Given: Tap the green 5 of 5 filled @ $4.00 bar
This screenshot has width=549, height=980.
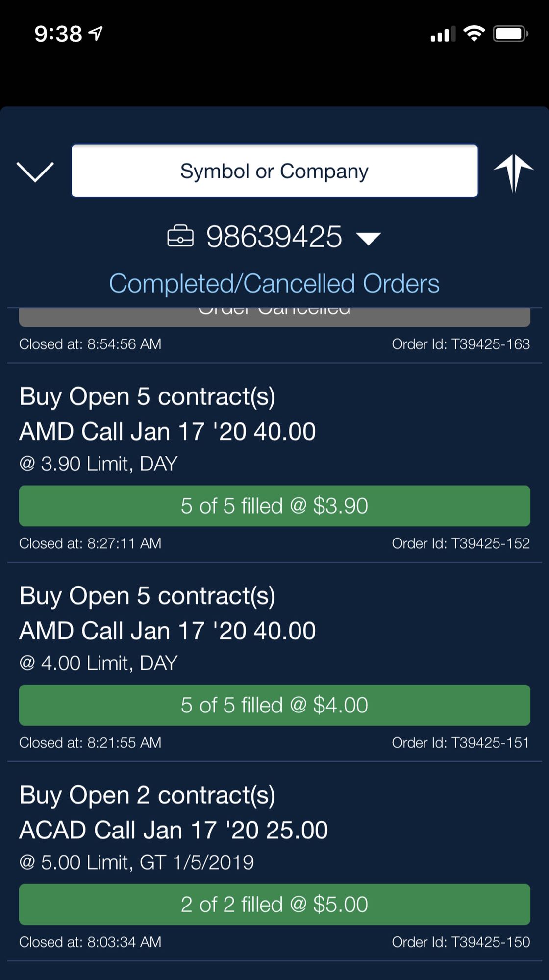Looking at the screenshot, I should point(274,705).
